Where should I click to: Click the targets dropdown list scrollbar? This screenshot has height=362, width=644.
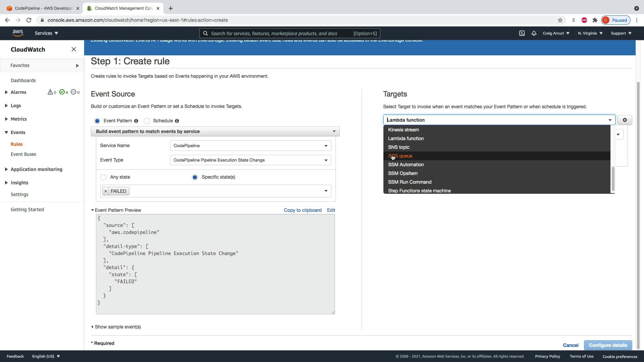613,178
